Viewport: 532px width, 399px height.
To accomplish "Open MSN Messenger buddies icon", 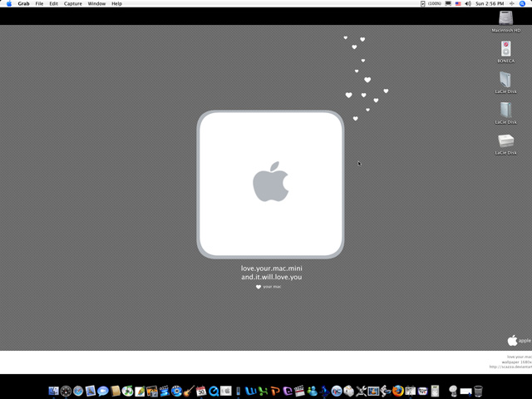I will click(x=313, y=392).
